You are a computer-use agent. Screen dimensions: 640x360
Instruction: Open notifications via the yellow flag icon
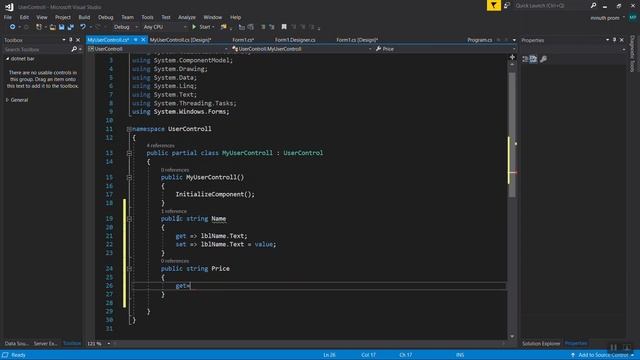tap(493, 5)
